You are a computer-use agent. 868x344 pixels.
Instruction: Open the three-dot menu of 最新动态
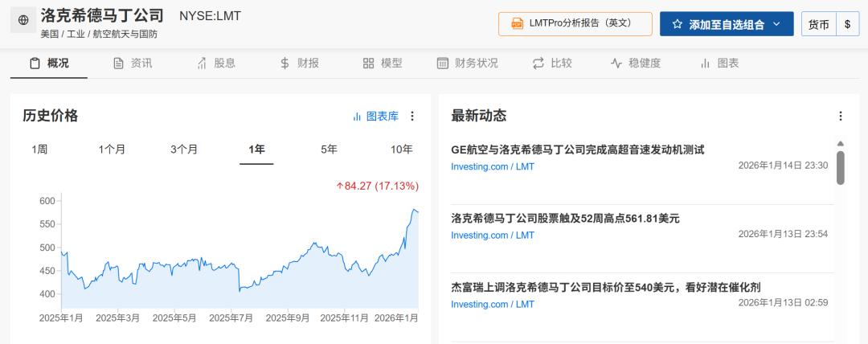click(841, 117)
